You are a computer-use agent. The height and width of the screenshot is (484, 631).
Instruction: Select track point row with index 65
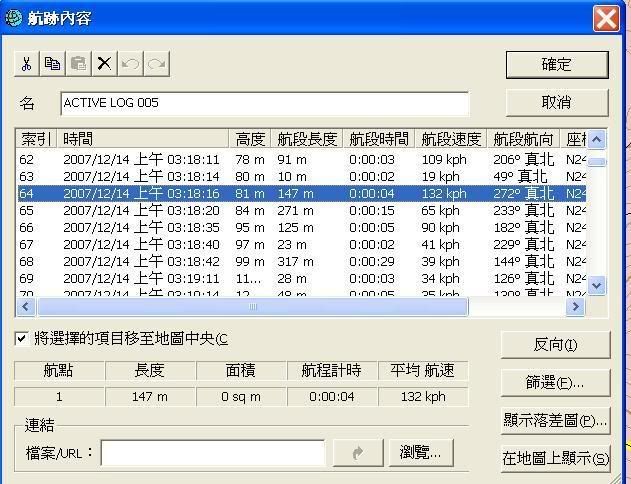(300, 211)
